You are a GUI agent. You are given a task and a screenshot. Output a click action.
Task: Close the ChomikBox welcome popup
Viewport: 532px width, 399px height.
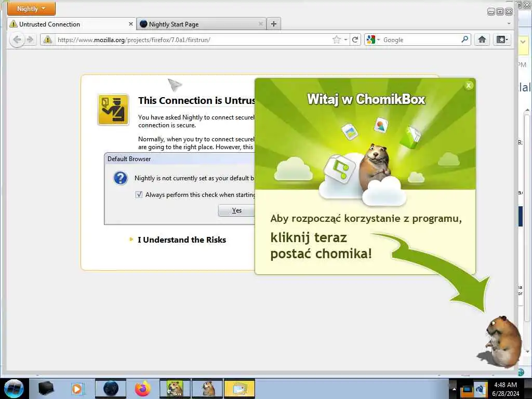469,86
